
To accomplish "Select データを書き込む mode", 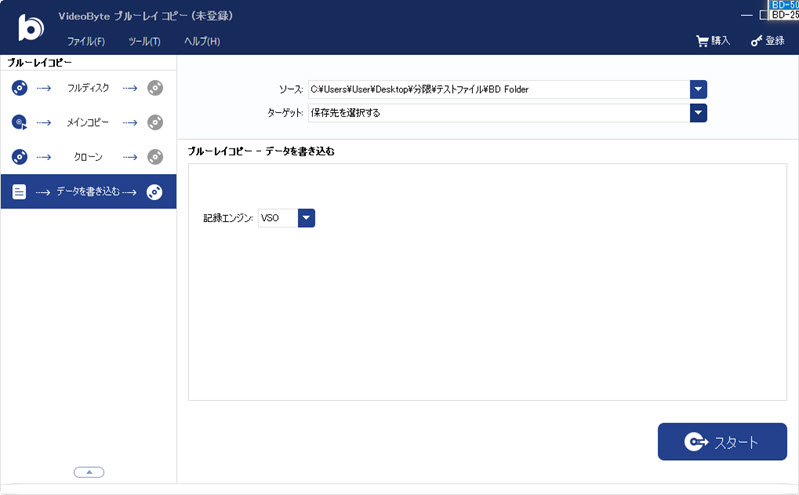I will click(88, 192).
